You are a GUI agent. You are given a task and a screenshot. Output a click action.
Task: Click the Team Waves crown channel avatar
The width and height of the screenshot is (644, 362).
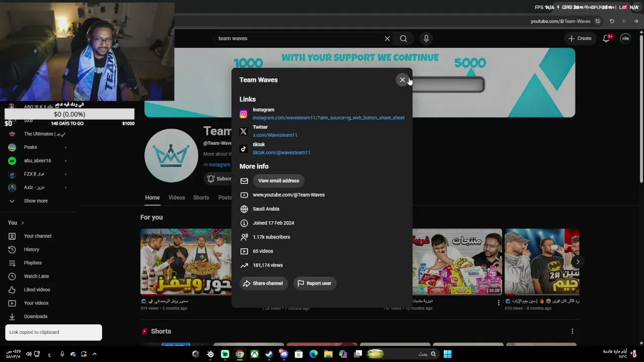coord(171,155)
